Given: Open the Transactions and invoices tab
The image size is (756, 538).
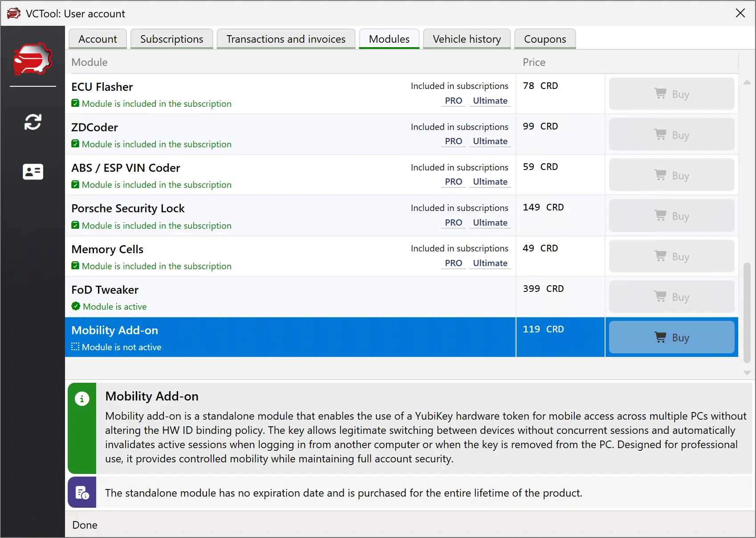Looking at the screenshot, I should [286, 39].
